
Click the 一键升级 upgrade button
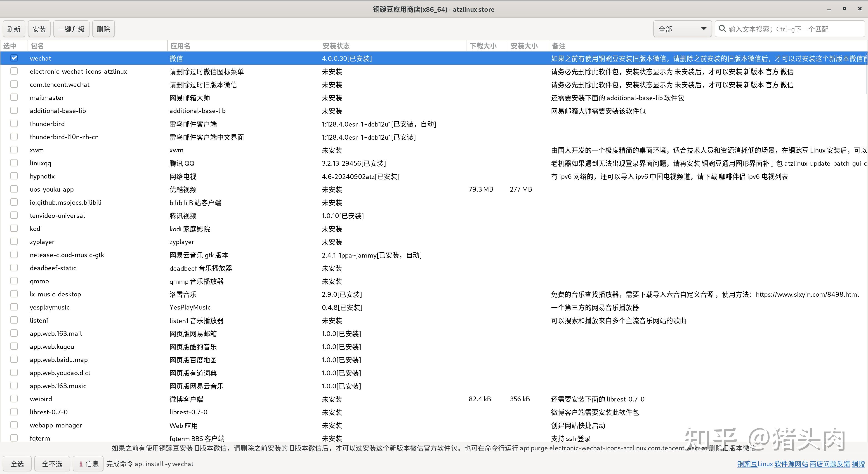click(x=71, y=29)
